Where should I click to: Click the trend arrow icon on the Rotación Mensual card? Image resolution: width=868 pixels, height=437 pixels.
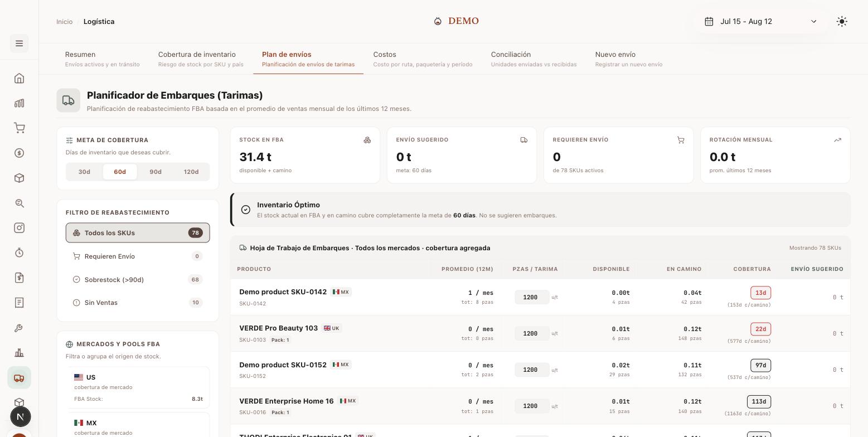pyautogui.click(x=837, y=140)
